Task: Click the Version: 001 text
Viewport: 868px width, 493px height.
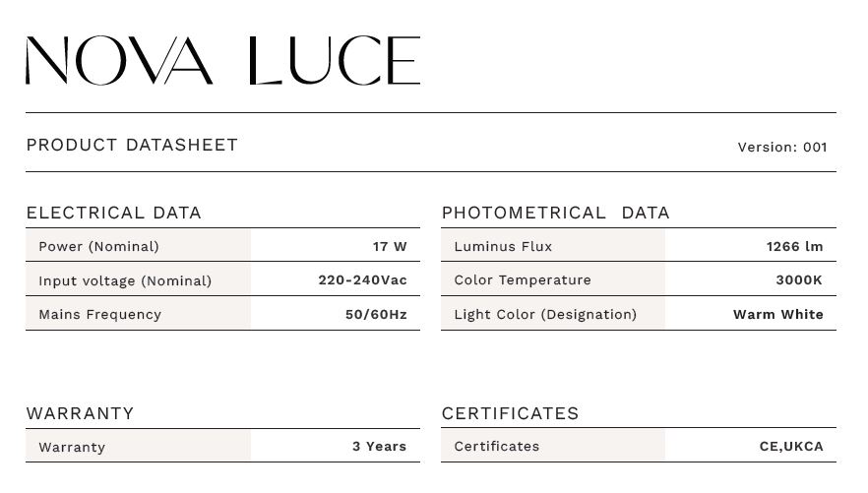Action: click(x=782, y=148)
